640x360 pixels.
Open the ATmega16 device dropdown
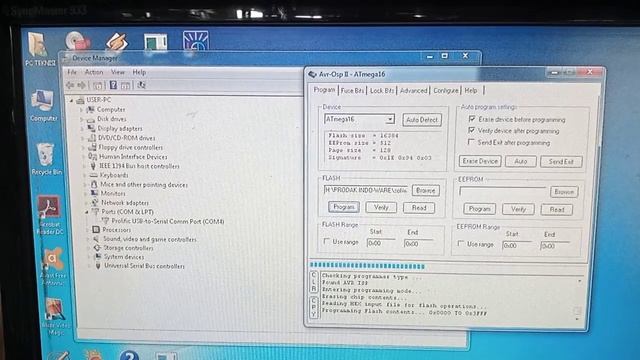pyautogui.click(x=390, y=119)
